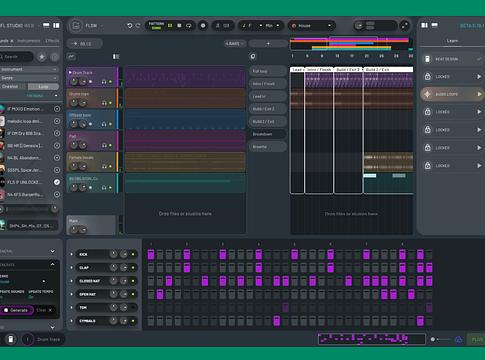Click the add section plus button
Image resolution: width=485 pixels, height=360 pixels.
[268, 44]
